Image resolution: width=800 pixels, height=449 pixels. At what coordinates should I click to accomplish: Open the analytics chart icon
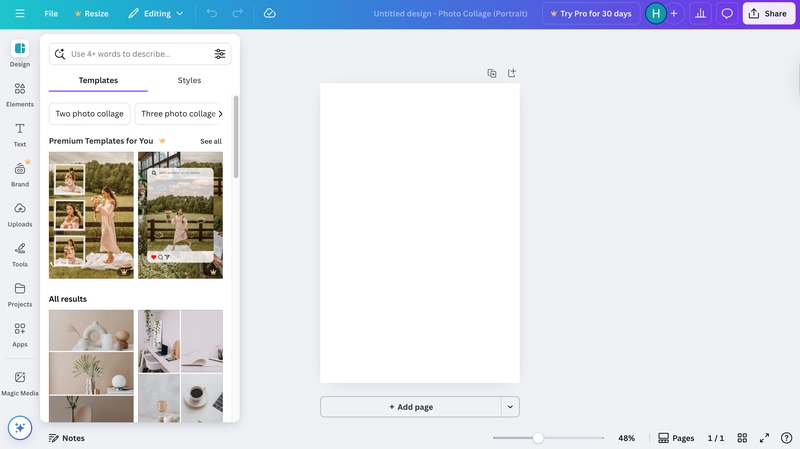[x=701, y=13]
